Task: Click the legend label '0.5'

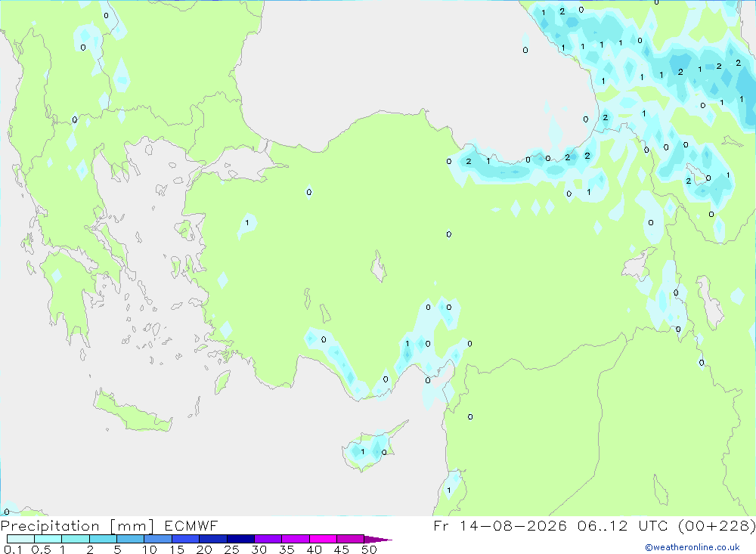Action: (x=41, y=549)
